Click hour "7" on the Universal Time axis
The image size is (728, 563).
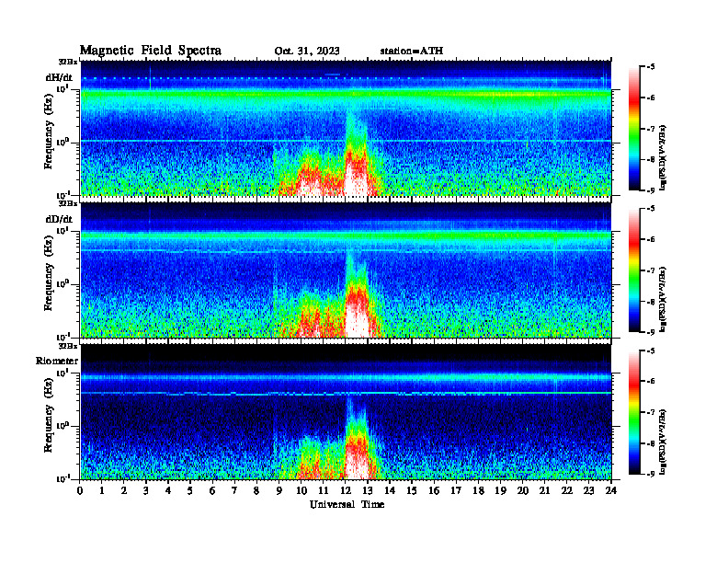[234, 490]
